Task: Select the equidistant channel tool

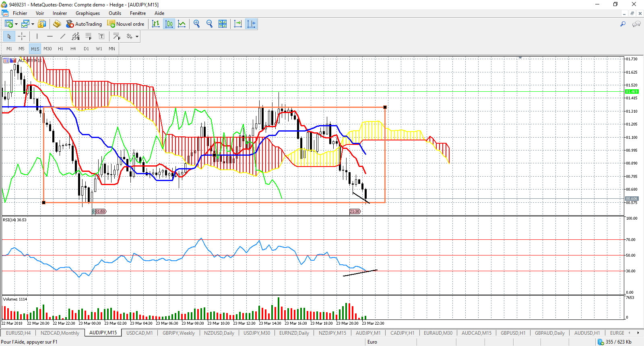Action: [x=76, y=37]
